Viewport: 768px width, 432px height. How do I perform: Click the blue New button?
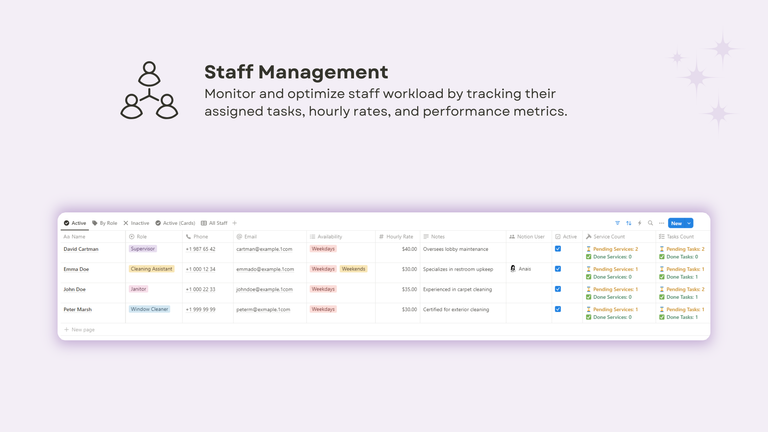[x=676, y=223]
